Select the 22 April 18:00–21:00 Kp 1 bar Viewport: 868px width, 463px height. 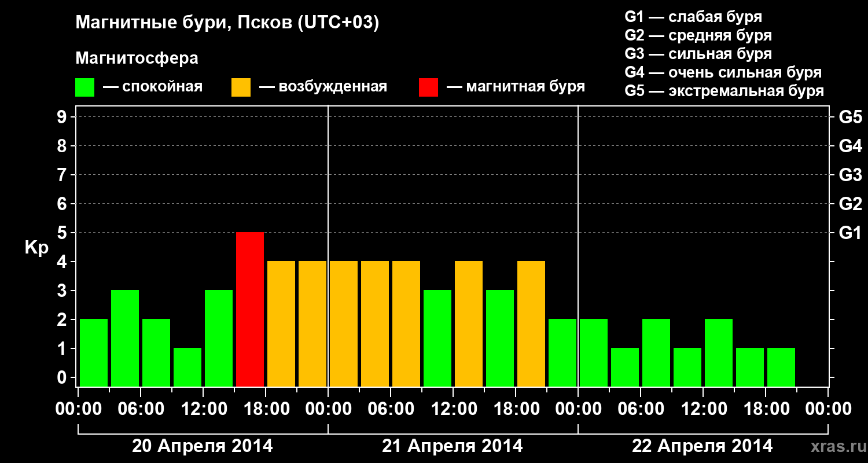(781, 367)
